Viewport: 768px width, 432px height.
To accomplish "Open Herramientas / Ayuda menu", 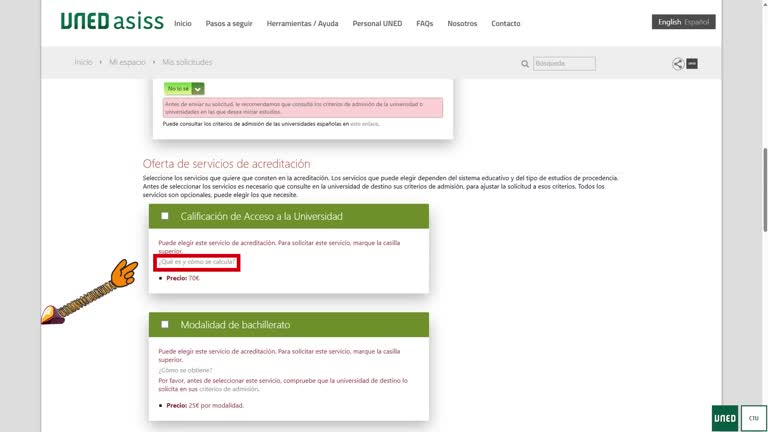I will (x=302, y=24).
